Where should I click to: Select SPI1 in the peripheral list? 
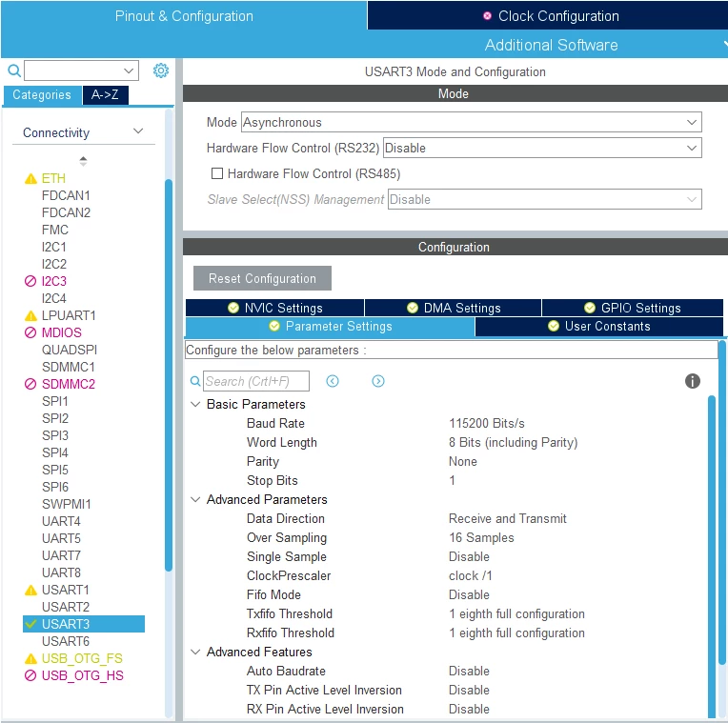coord(54,401)
